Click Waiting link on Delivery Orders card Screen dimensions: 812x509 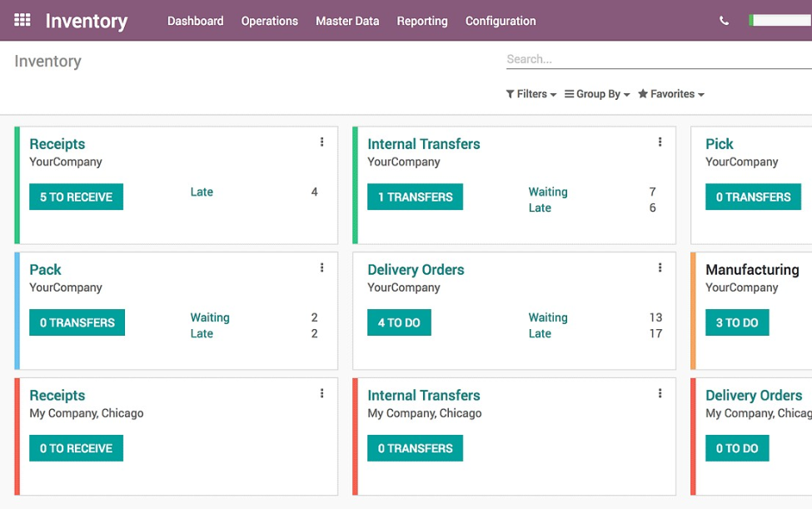coord(548,318)
